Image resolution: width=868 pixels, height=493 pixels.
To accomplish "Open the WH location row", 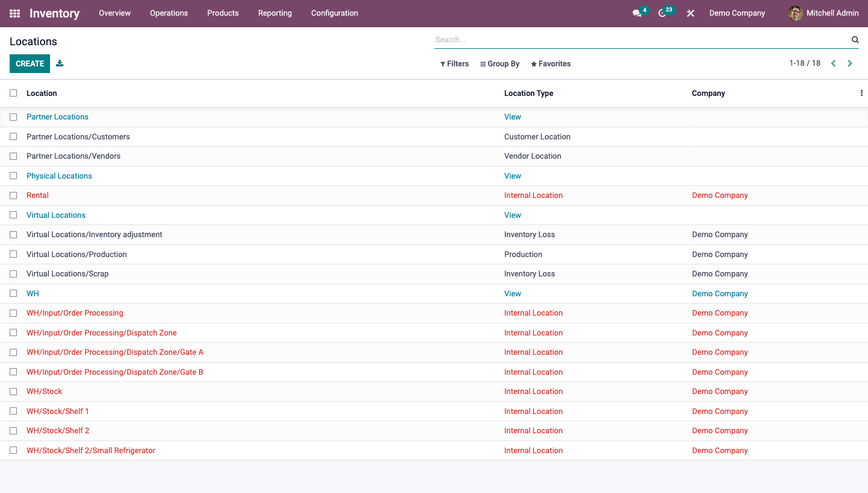I will coord(434,293).
